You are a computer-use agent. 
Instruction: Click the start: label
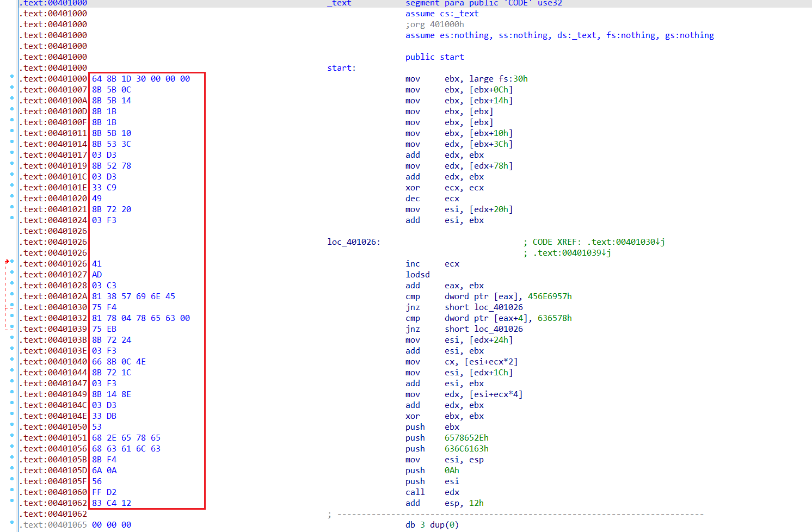[342, 68]
